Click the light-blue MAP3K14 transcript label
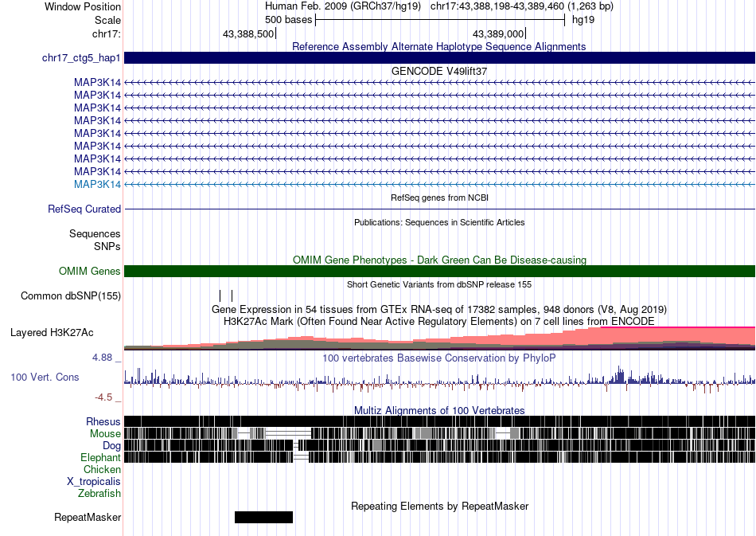756x536 pixels. 97,184
